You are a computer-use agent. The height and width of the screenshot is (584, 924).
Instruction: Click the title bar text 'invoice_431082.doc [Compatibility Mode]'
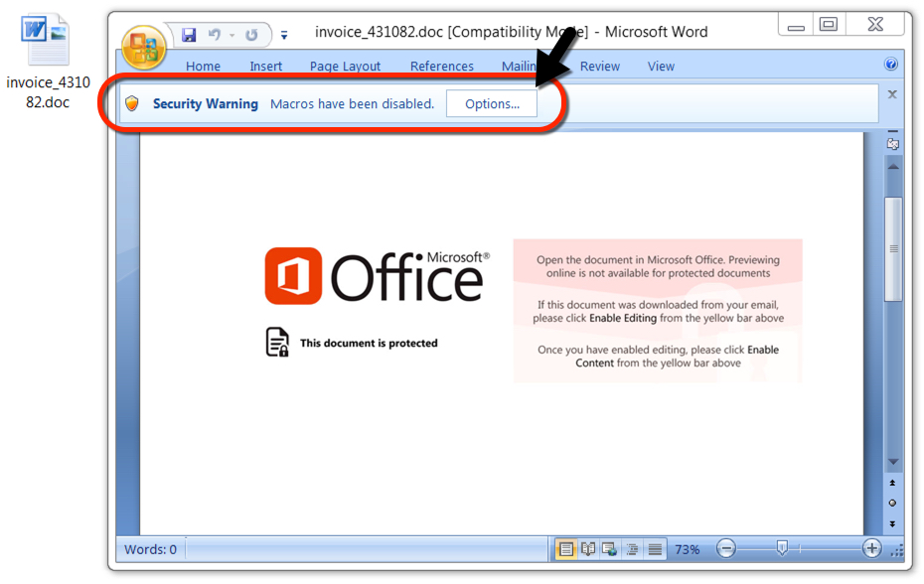pos(451,32)
